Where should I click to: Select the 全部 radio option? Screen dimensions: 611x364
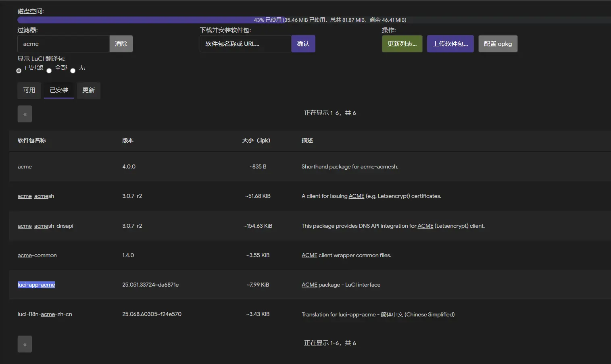pyautogui.click(x=49, y=71)
